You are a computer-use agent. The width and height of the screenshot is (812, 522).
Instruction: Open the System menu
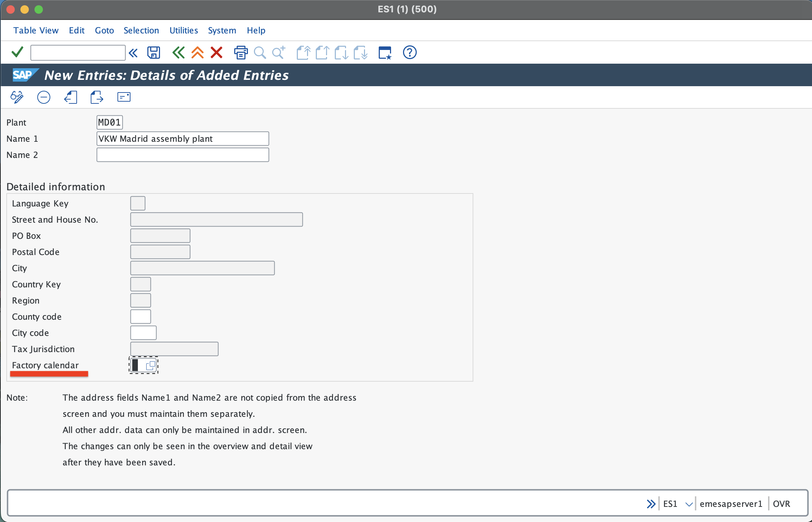(222, 30)
